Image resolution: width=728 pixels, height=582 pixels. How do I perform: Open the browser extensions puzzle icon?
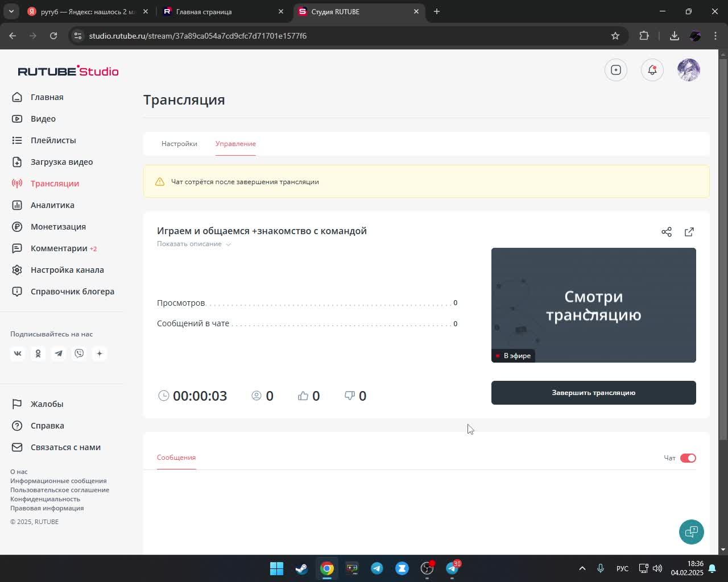click(644, 36)
